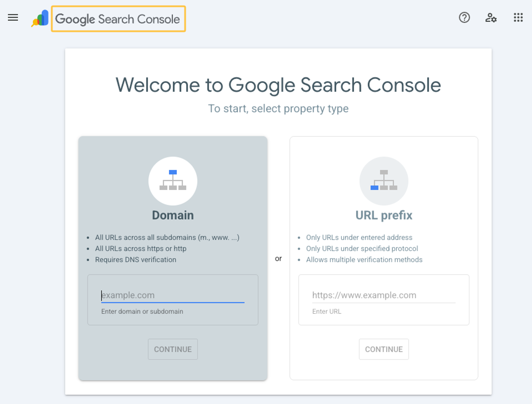Open the hamburger main menu

coord(13,18)
